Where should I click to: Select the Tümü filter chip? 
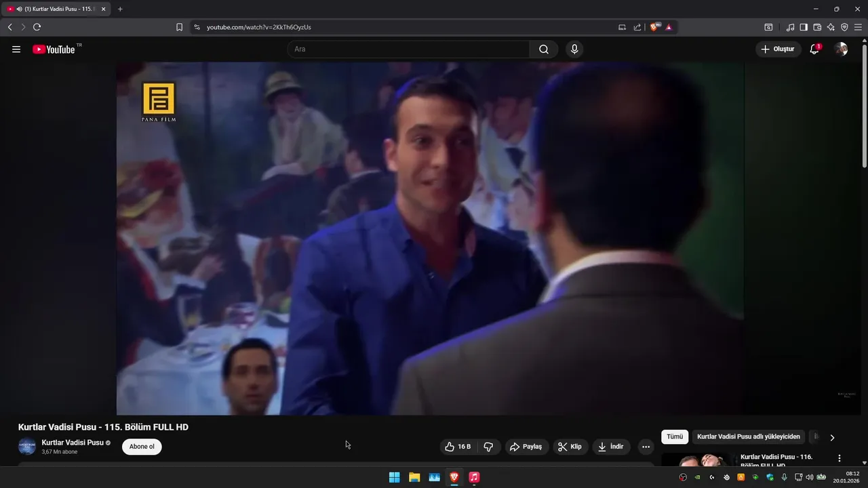[675, 437]
